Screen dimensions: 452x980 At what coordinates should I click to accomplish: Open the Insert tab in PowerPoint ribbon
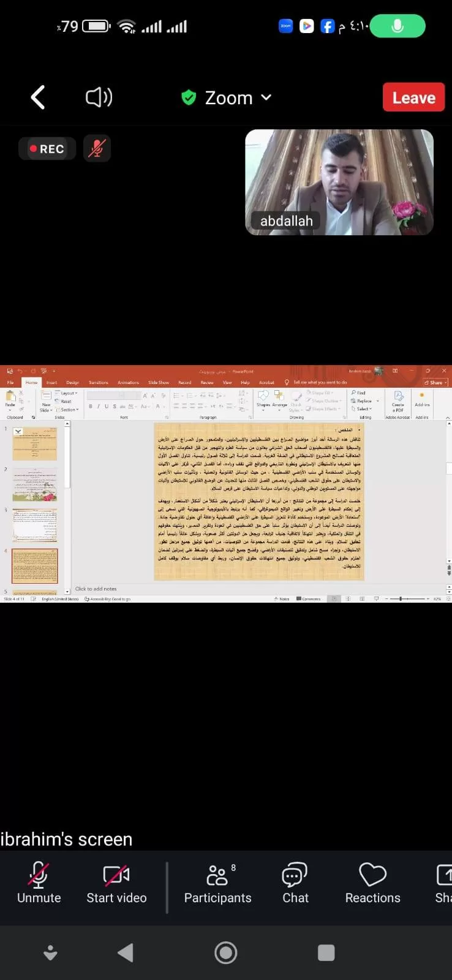coord(51,382)
